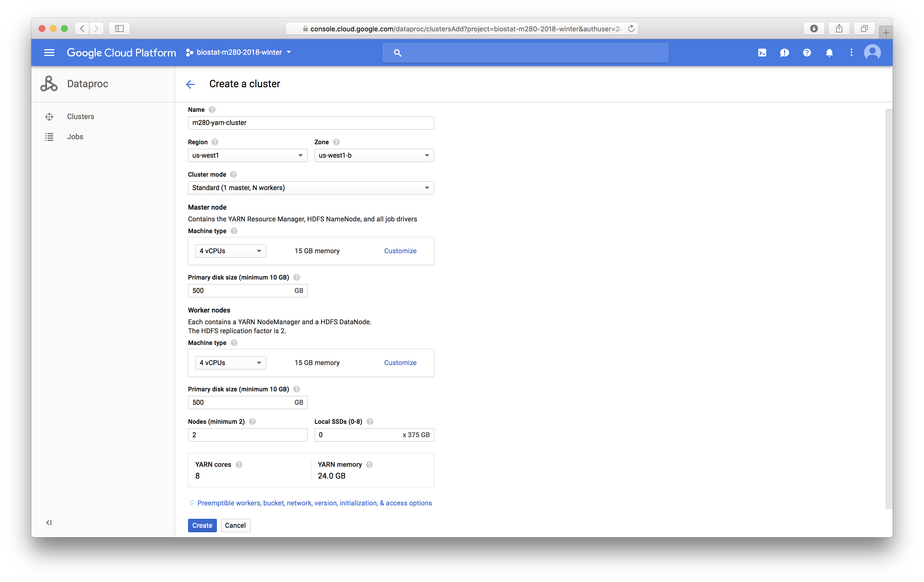Click the user account avatar
This screenshot has width=924, height=582.
[x=872, y=53]
